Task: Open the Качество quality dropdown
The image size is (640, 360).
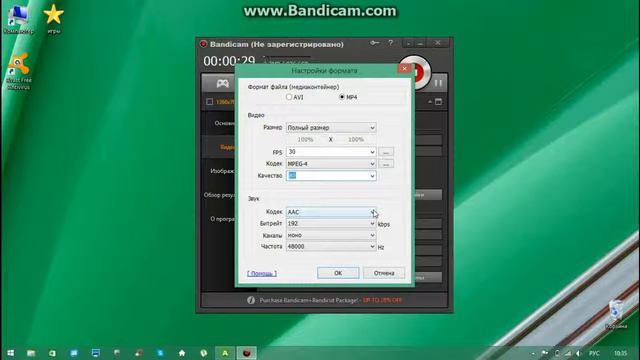Action: tap(331, 176)
